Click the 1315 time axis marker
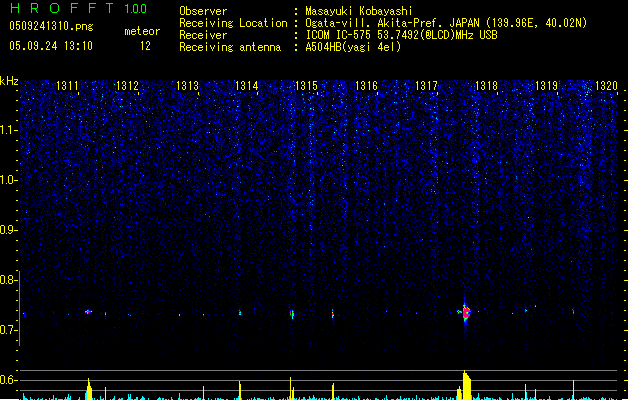This screenshot has height=400, width=629. point(306,86)
